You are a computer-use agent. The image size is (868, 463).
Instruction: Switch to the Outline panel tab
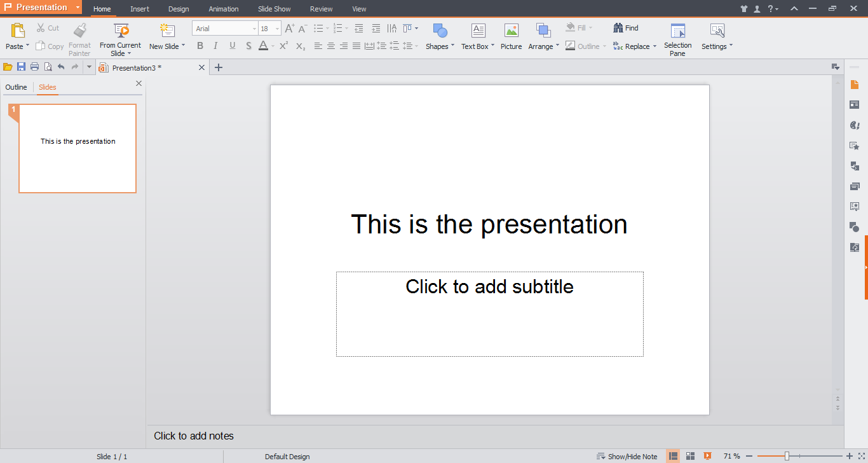coord(16,87)
